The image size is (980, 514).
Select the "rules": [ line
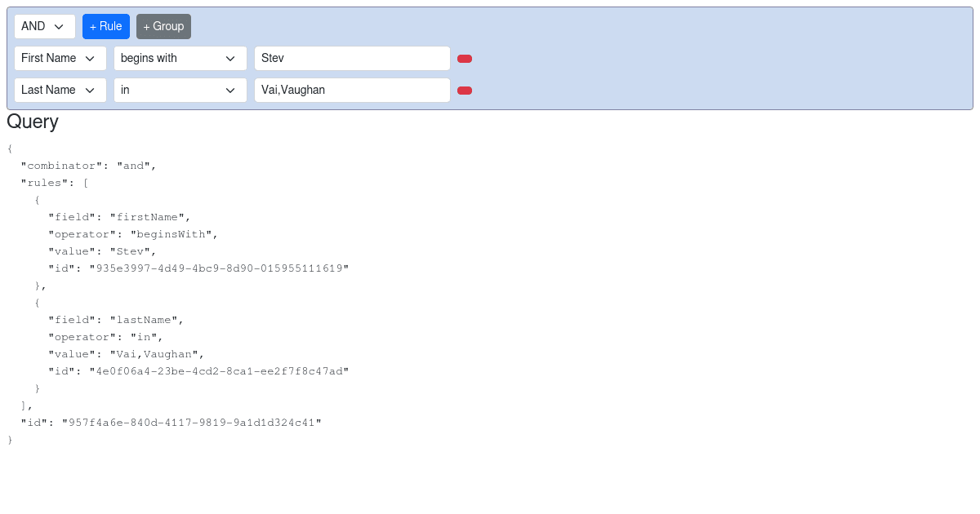[55, 183]
